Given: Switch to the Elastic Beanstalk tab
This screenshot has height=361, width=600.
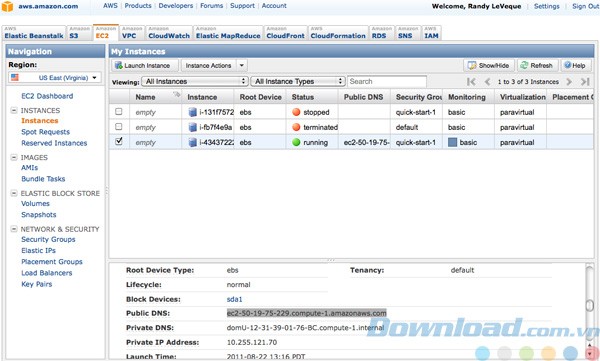Looking at the screenshot, I should coord(34,33).
